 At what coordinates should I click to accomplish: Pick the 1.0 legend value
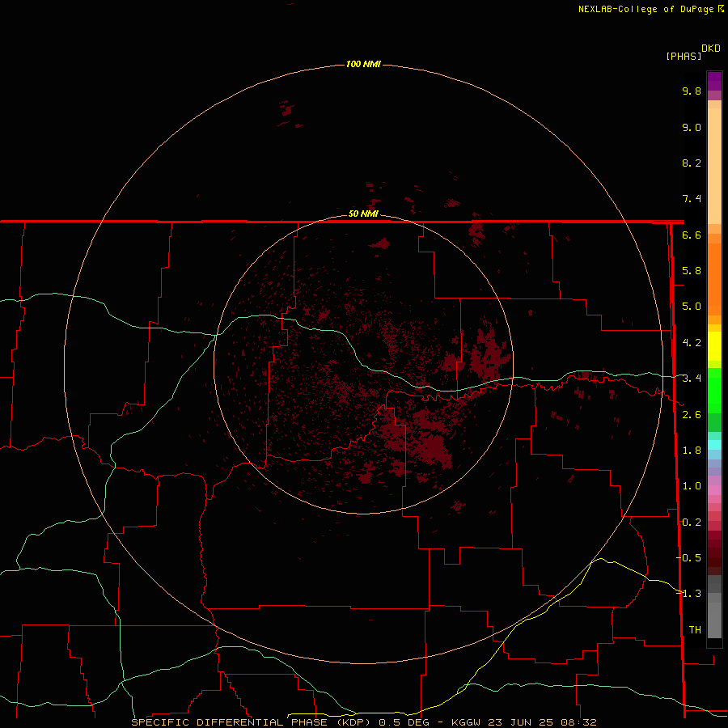click(692, 486)
